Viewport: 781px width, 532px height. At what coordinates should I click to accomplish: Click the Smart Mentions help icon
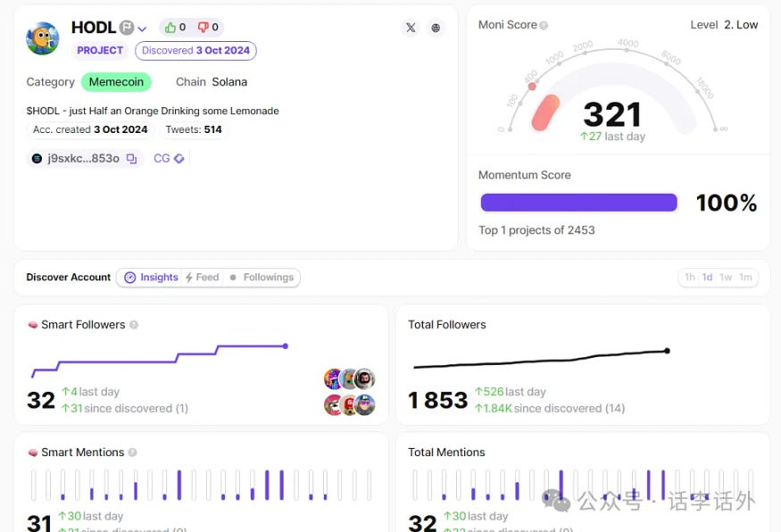[x=132, y=453]
